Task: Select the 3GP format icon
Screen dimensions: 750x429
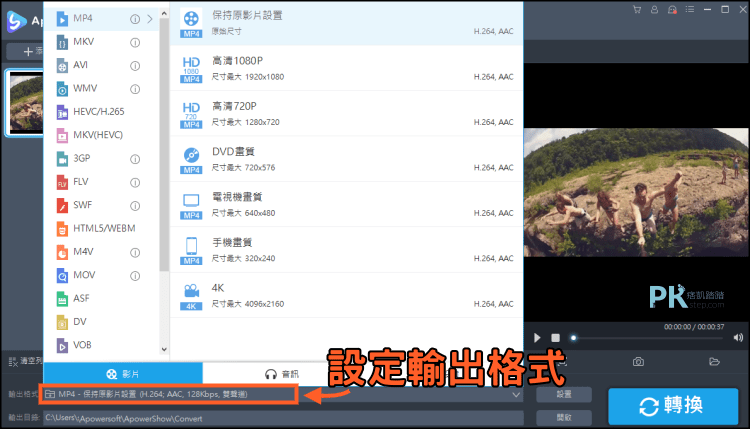Action: 62,159
